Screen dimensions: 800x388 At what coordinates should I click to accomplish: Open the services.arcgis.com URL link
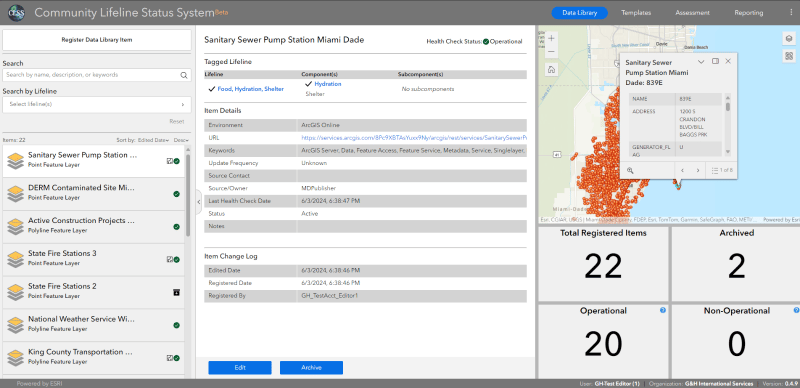tap(414, 138)
